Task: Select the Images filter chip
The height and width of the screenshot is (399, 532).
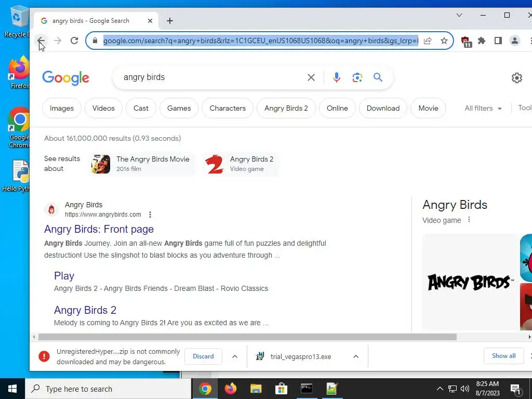Action: pos(61,108)
